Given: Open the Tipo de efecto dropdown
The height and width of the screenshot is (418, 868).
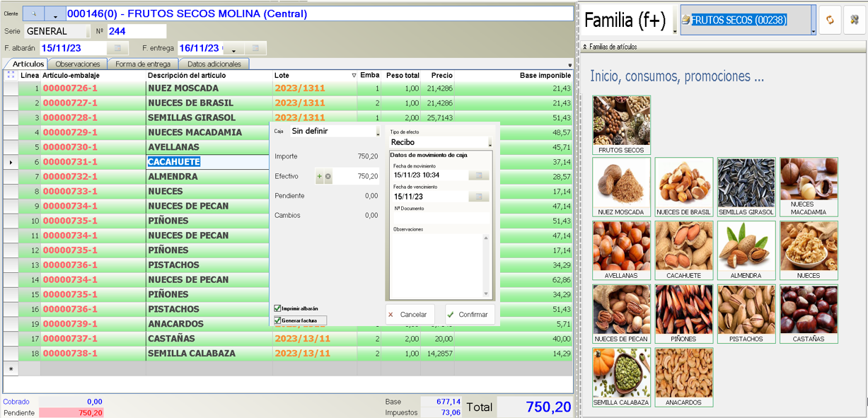Looking at the screenshot, I should pos(489,143).
